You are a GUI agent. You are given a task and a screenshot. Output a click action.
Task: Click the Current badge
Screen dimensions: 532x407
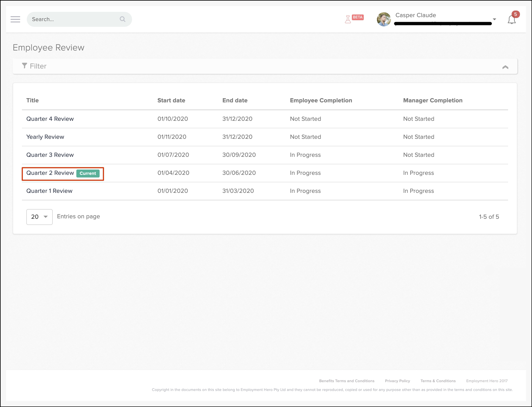[x=88, y=173]
